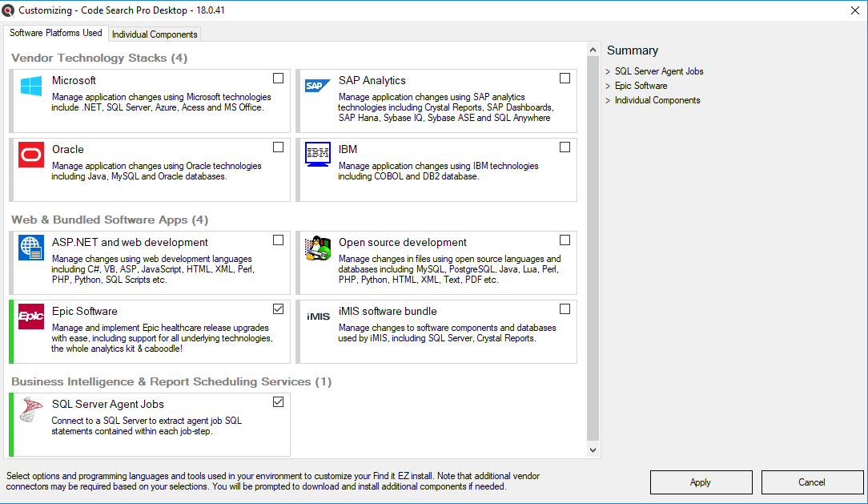This screenshot has width=868, height=504.
Task: Click the SQL Server Agent Jobs card title
Action: 108,405
